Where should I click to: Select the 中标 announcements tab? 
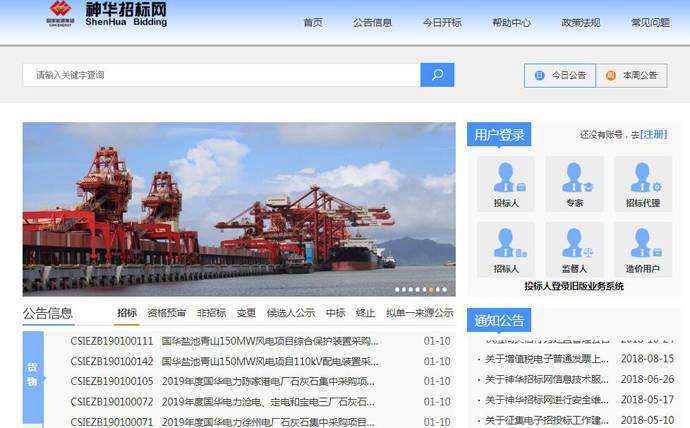click(335, 313)
